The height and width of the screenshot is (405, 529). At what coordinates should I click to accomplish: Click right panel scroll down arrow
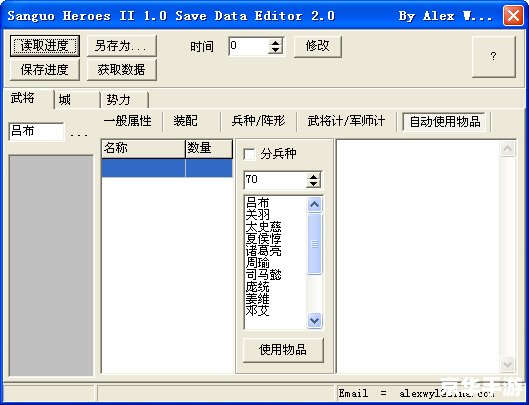click(x=507, y=364)
